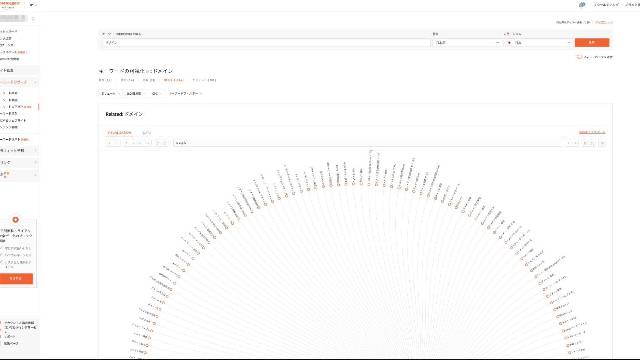Click the leftmost graph toolbar button
The image size is (640, 360).
coord(113,143)
